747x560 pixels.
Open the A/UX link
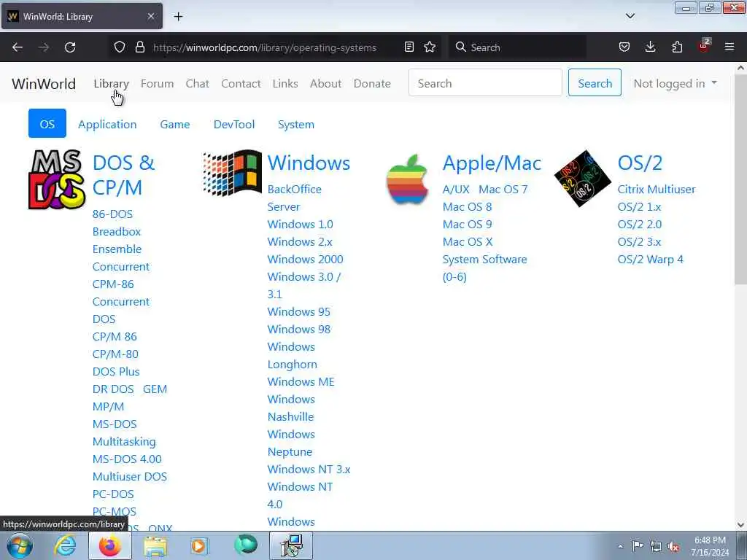[456, 189]
